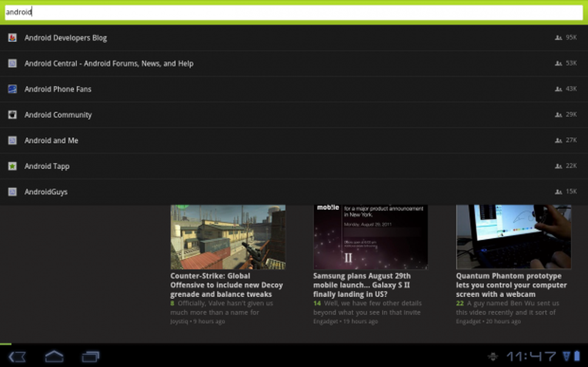Click subscriber icon beside 43K
This screenshot has width=588, height=367.
[x=559, y=89]
